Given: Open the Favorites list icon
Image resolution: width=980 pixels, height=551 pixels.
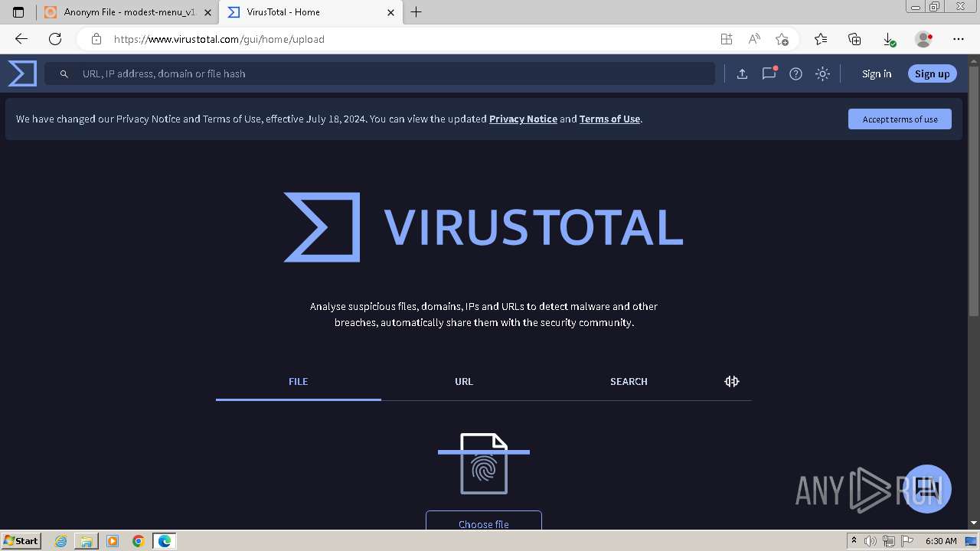Looking at the screenshot, I should pyautogui.click(x=821, y=39).
